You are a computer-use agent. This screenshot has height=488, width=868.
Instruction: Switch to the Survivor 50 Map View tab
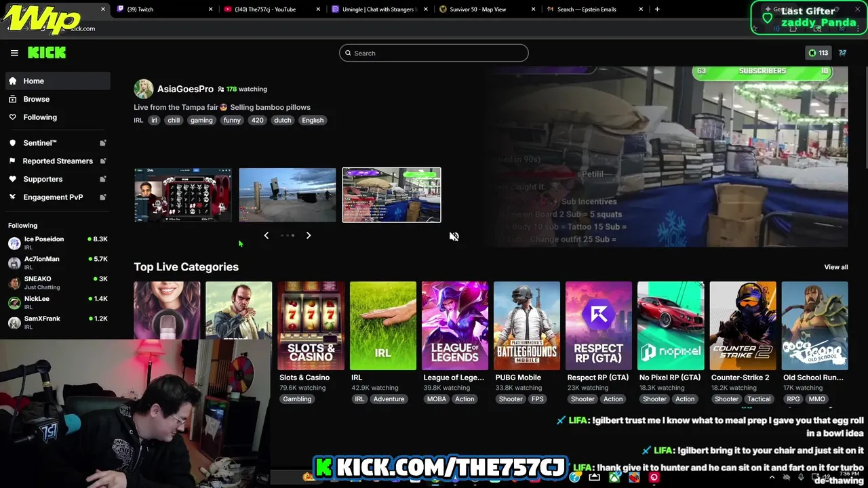point(487,9)
